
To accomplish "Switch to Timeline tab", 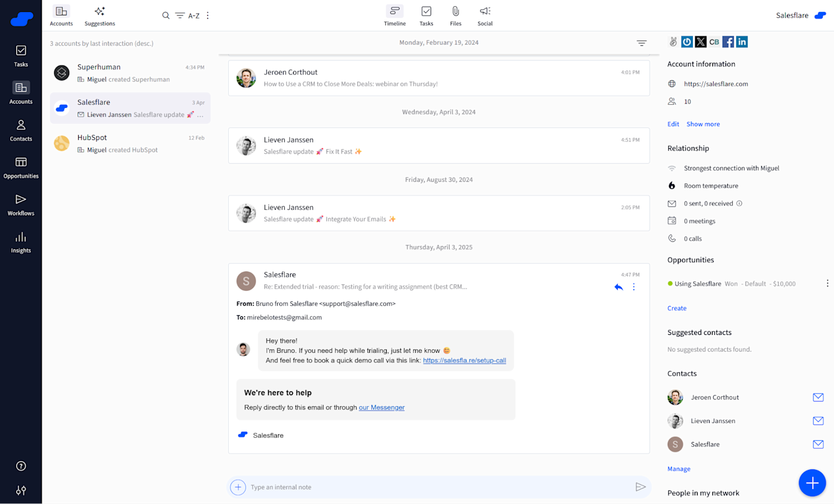I will pyautogui.click(x=394, y=16).
